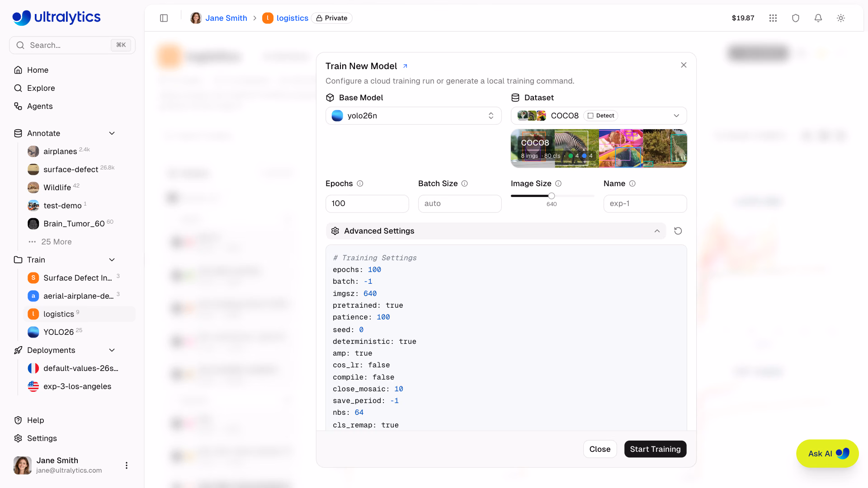Collapse the Advanced Settings section
The height and width of the screenshot is (488, 868).
[x=496, y=231]
